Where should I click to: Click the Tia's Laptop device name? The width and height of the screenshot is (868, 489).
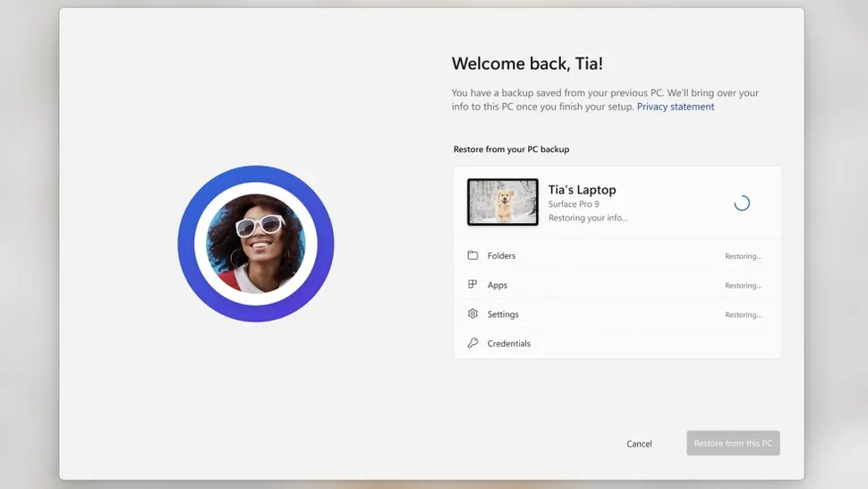pyautogui.click(x=582, y=189)
